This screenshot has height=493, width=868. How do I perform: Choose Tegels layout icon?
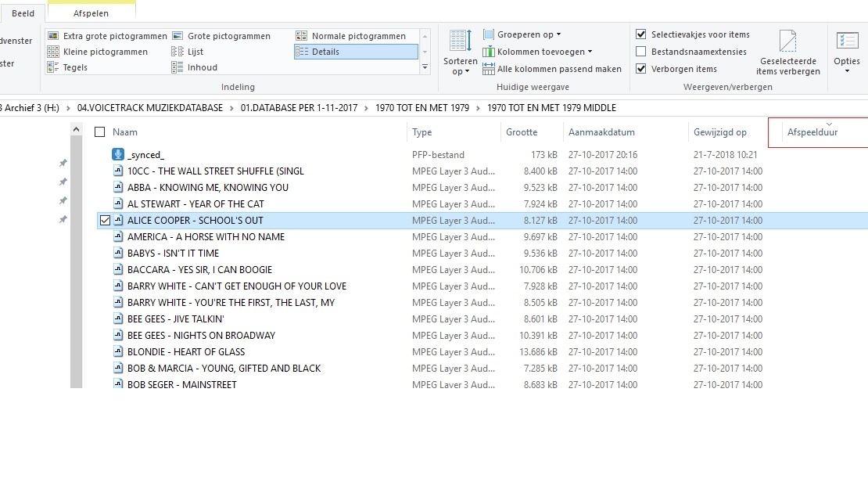pyautogui.click(x=53, y=67)
